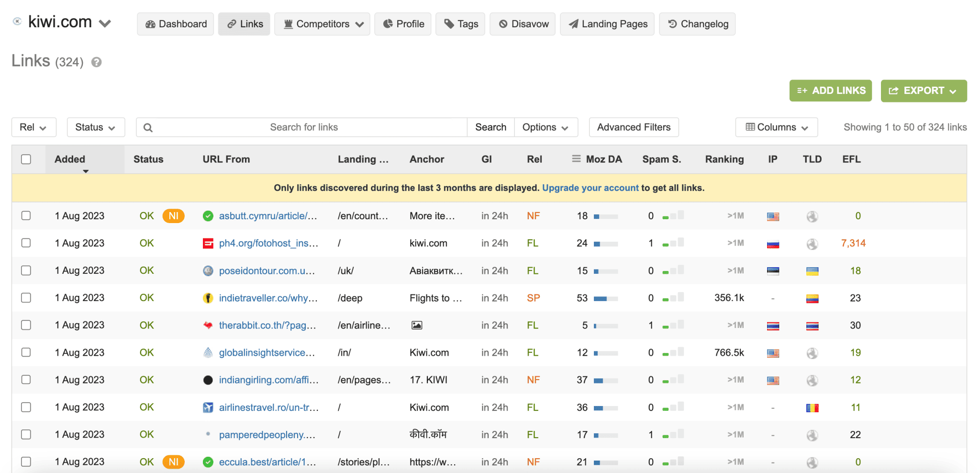Open the Changelog
980x473 pixels.
coord(697,23)
